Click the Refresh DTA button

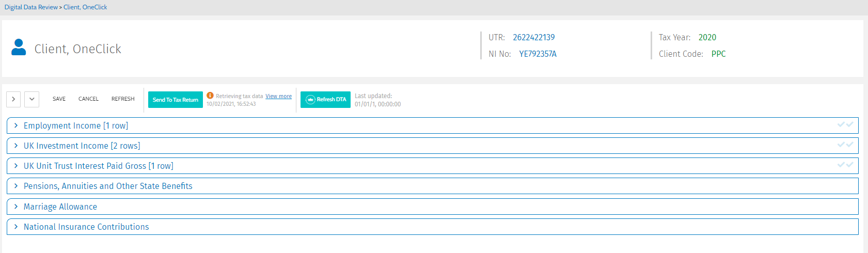pos(325,100)
